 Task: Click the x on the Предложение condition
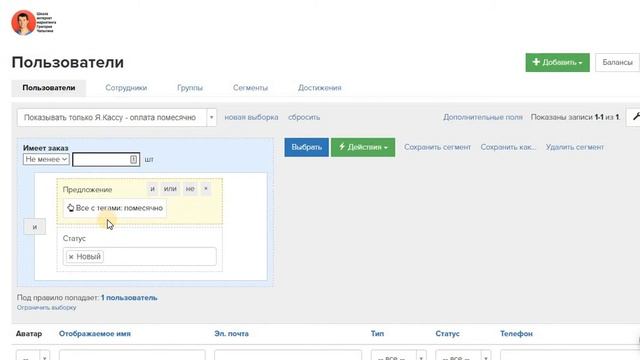206,189
